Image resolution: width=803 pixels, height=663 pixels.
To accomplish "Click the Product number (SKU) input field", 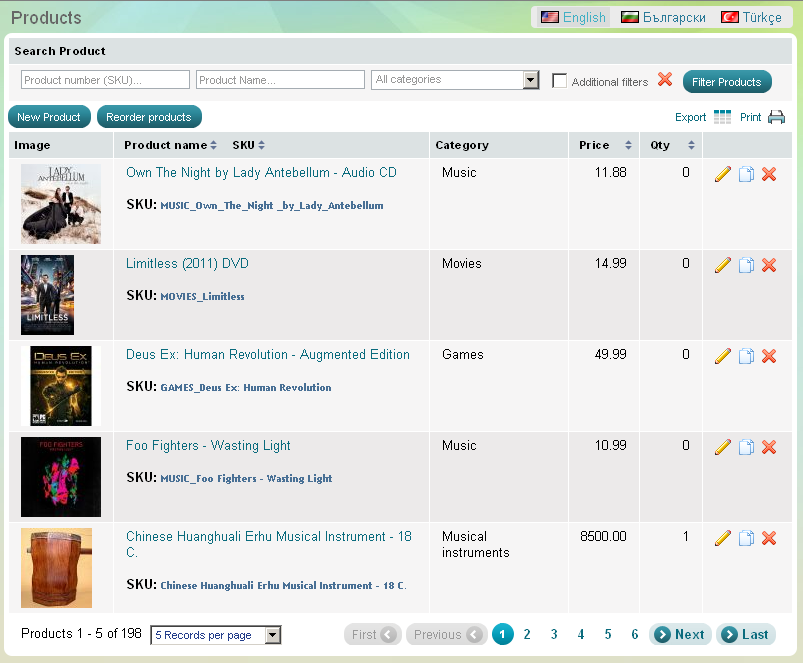I will point(105,80).
